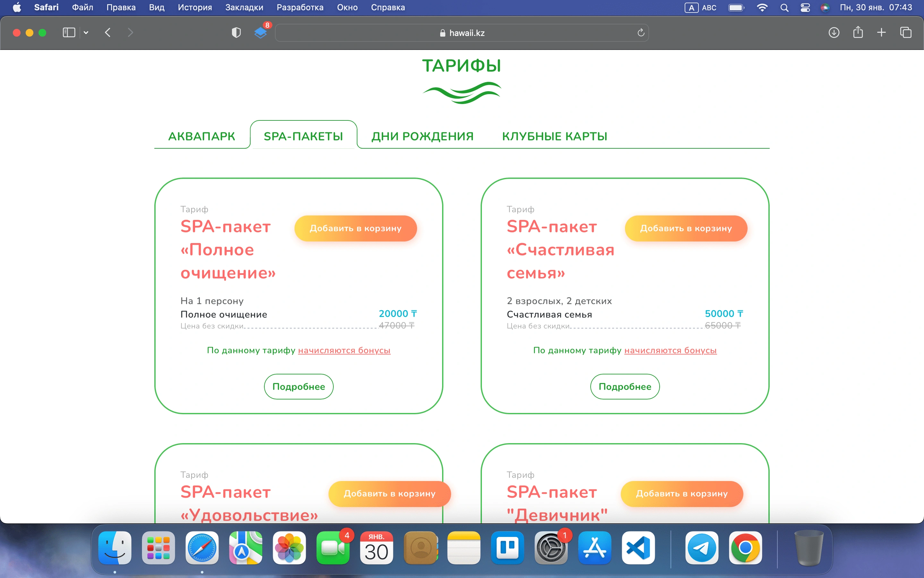
Task: Check the battery status icon
Action: point(736,8)
